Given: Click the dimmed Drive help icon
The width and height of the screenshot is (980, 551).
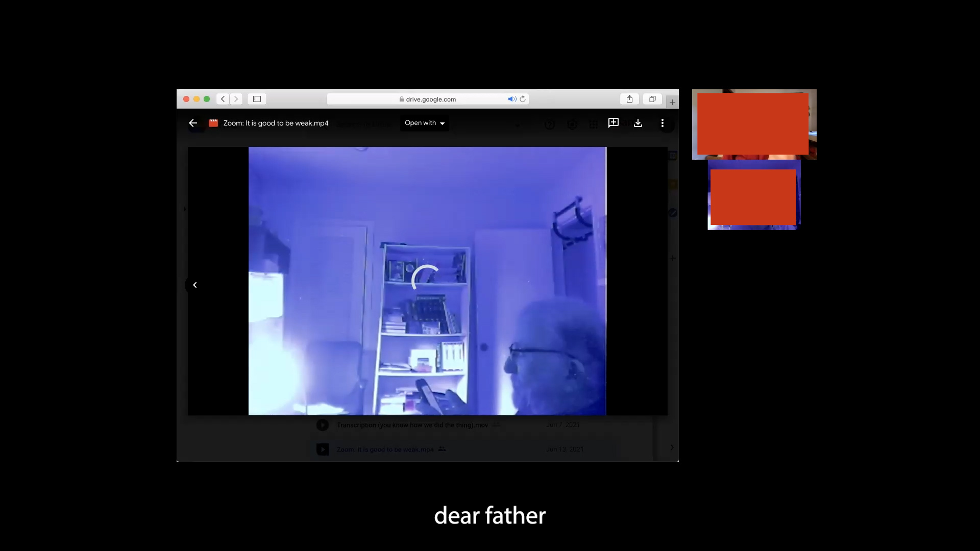Looking at the screenshot, I should [549, 124].
